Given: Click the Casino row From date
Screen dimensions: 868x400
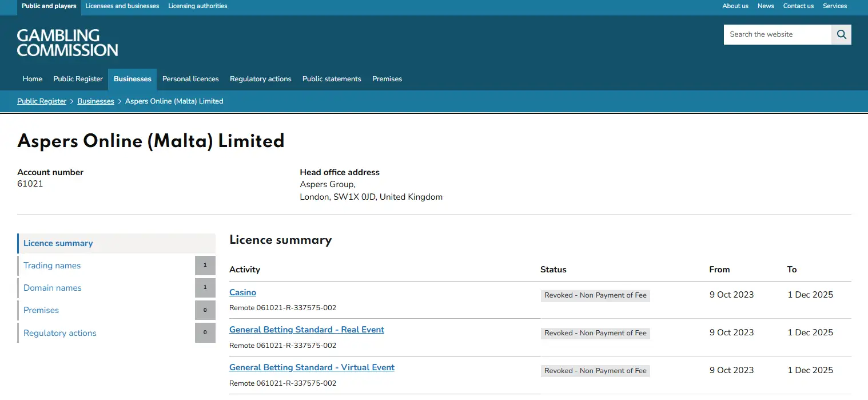Looking at the screenshot, I should [731, 295].
